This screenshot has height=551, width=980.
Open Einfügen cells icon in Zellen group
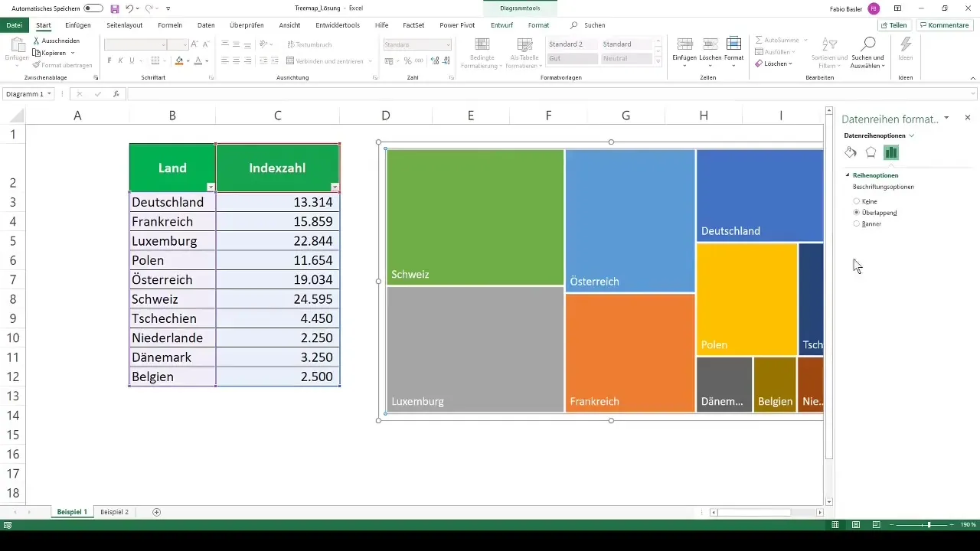coord(685,44)
